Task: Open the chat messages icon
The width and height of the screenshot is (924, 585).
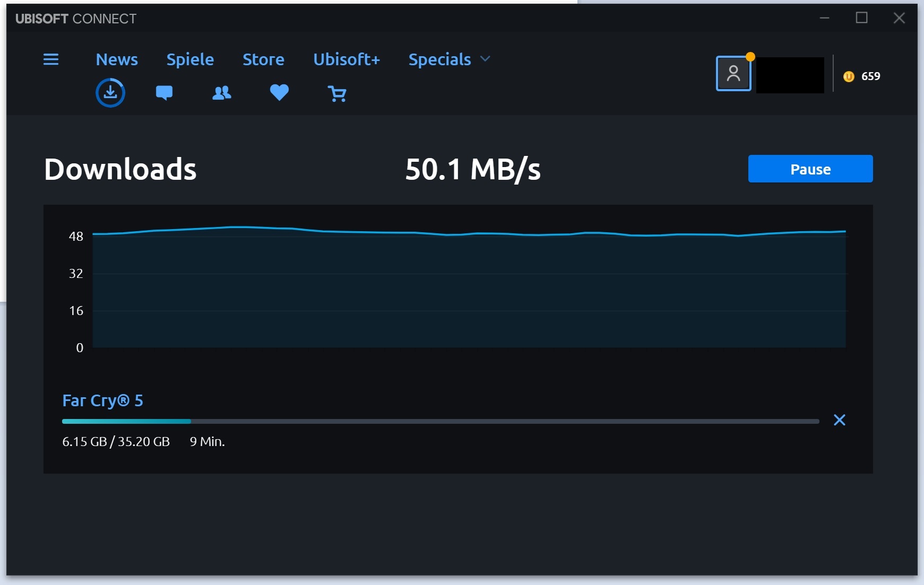Action: point(164,93)
